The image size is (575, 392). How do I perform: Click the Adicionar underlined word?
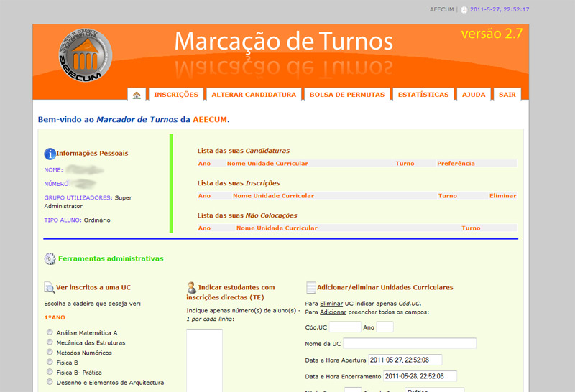coord(333,312)
